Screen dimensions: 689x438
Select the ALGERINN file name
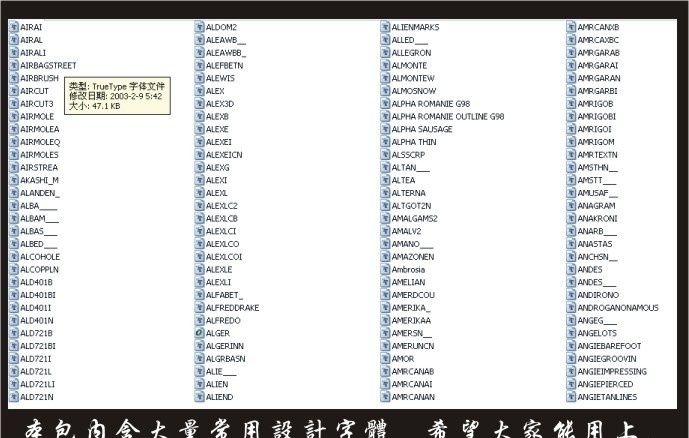click(225, 346)
